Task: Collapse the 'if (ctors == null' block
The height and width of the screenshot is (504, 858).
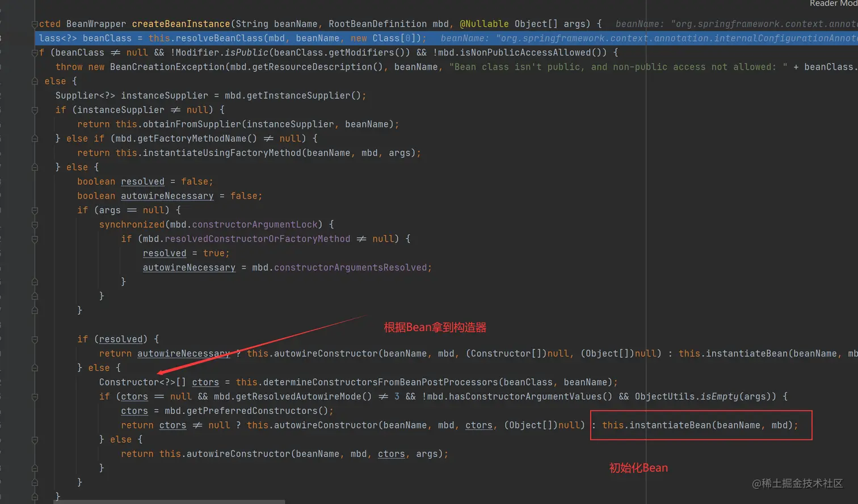Action: pos(35,397)
